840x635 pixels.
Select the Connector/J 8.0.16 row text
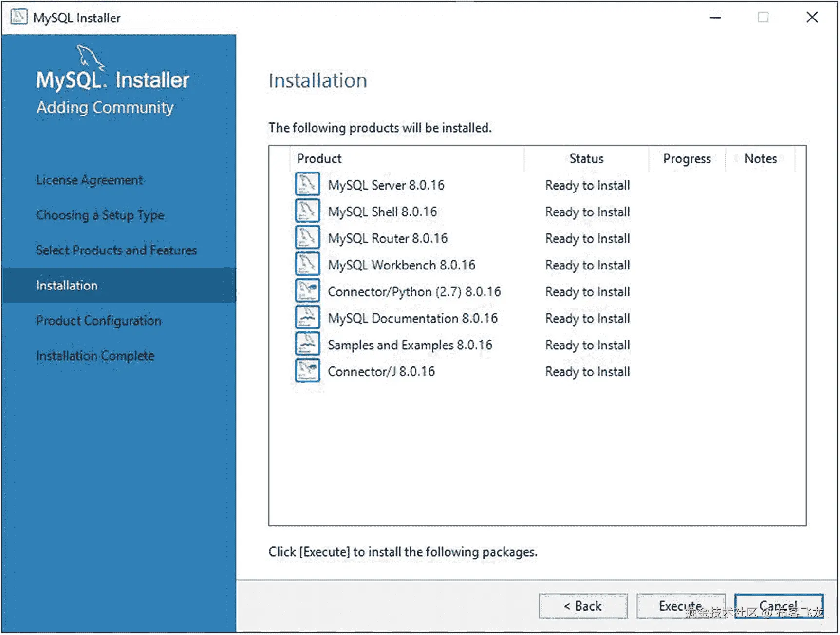[381, 371]
